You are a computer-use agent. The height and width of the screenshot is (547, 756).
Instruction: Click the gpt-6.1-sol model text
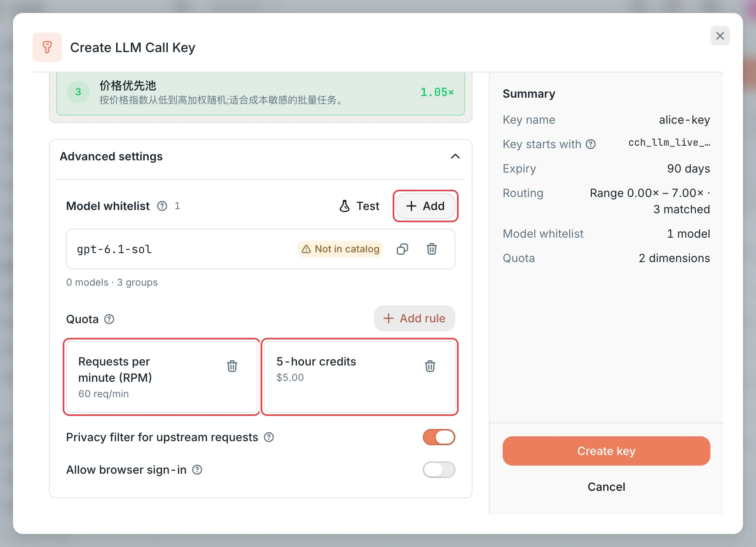[114, 249]
